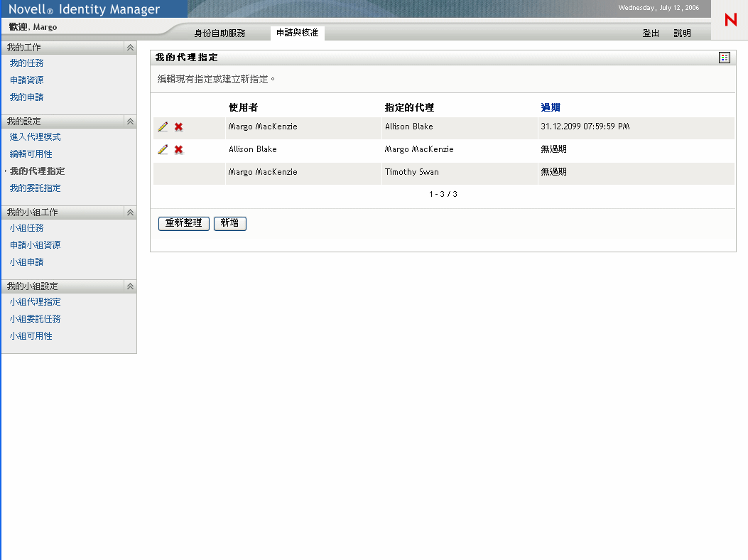Edit the Margo MacKenzie to Allison Blake assignment with the pencil icon
This screenshot has height=560, width=748.
pos(163,126)
